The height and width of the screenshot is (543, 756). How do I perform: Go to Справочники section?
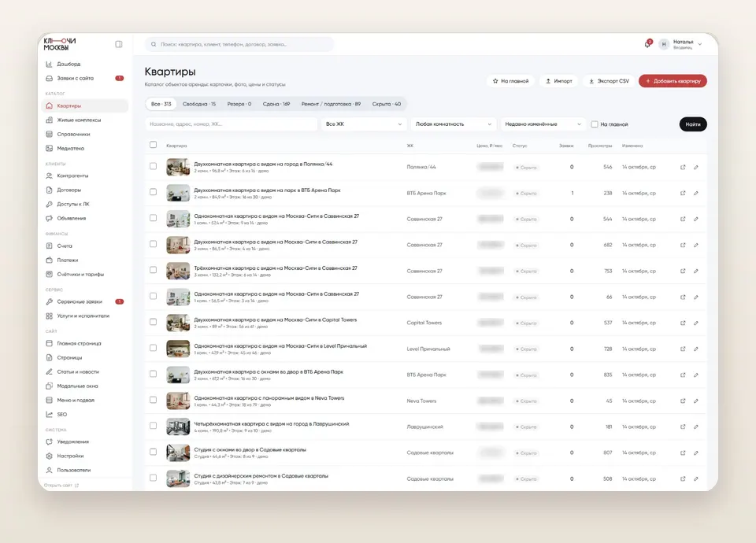73,135
